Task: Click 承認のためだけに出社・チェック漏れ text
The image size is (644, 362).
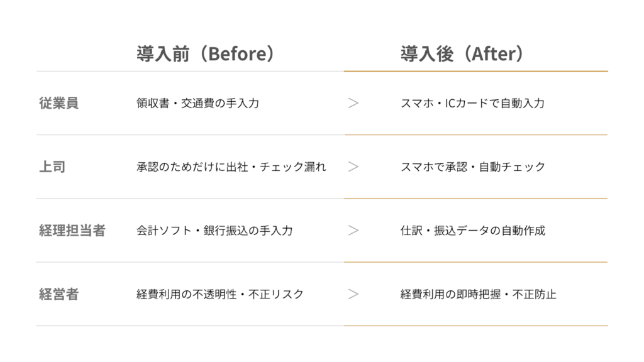Action: (231, 167)
